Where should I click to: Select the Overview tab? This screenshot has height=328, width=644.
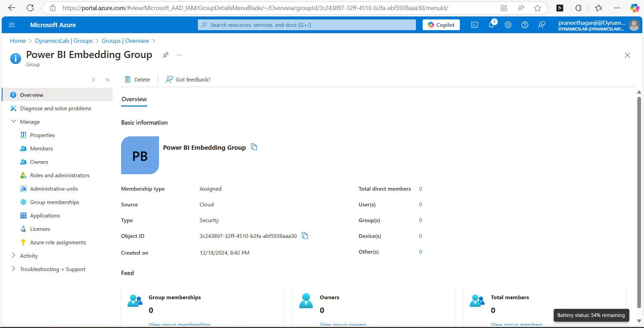(x=134, y=99)
